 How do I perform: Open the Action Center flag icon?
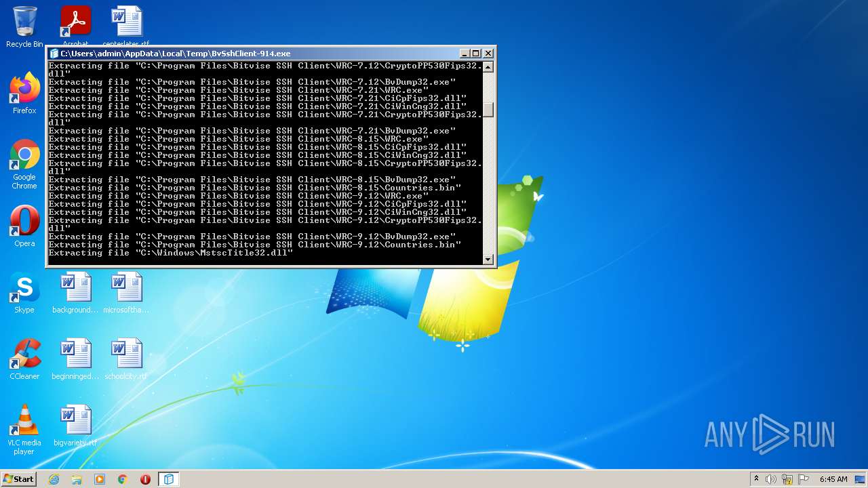pyautogui.click(x=804, y=479)
